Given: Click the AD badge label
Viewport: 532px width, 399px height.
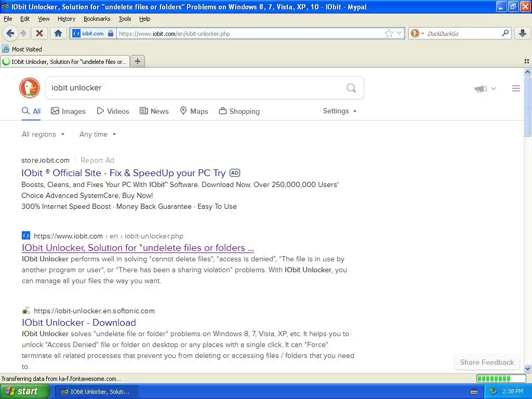Looking at the screenshot, I should (235, 172).
